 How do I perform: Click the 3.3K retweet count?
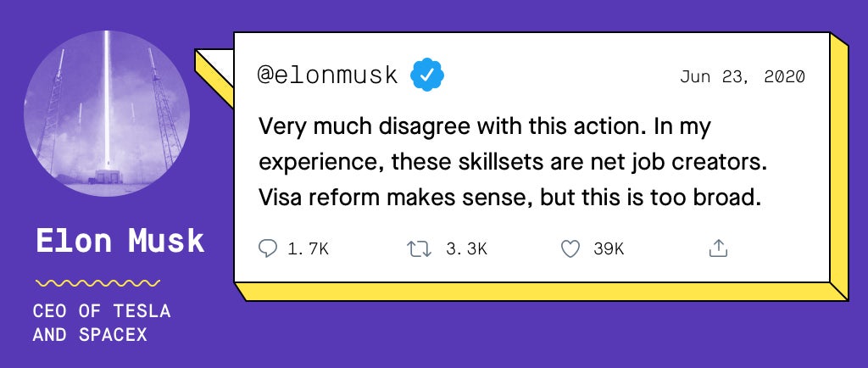tap(467, 249)
